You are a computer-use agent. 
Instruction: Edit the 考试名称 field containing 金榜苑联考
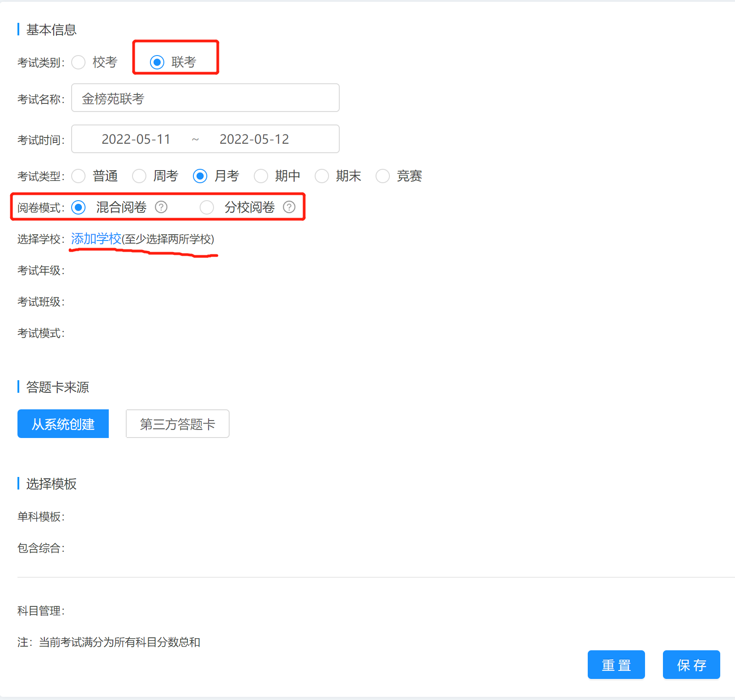pyautogui.click(x=205, y=98)
